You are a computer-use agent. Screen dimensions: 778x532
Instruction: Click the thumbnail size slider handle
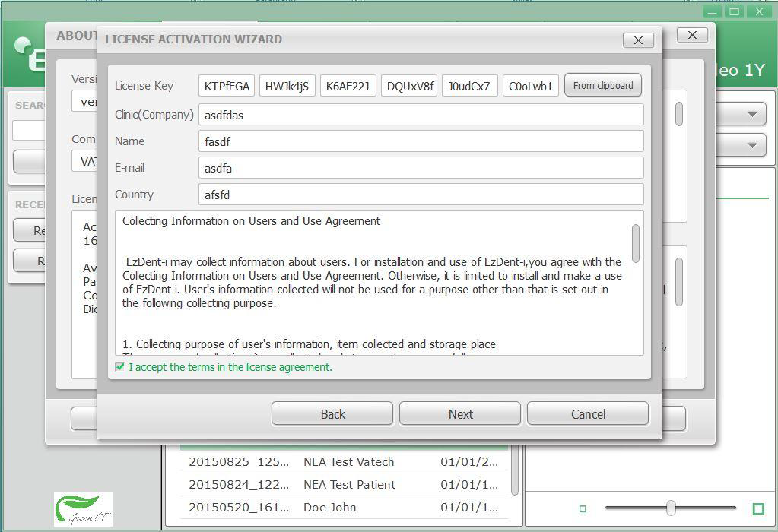671,508
